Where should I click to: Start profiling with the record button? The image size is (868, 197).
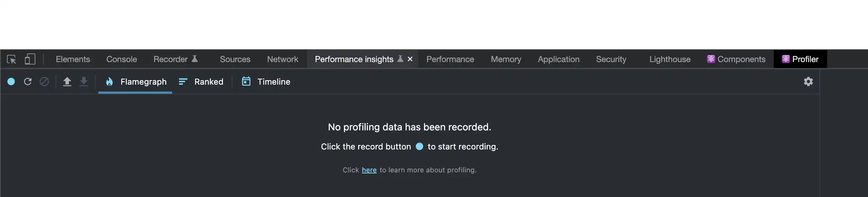[11, 82]
